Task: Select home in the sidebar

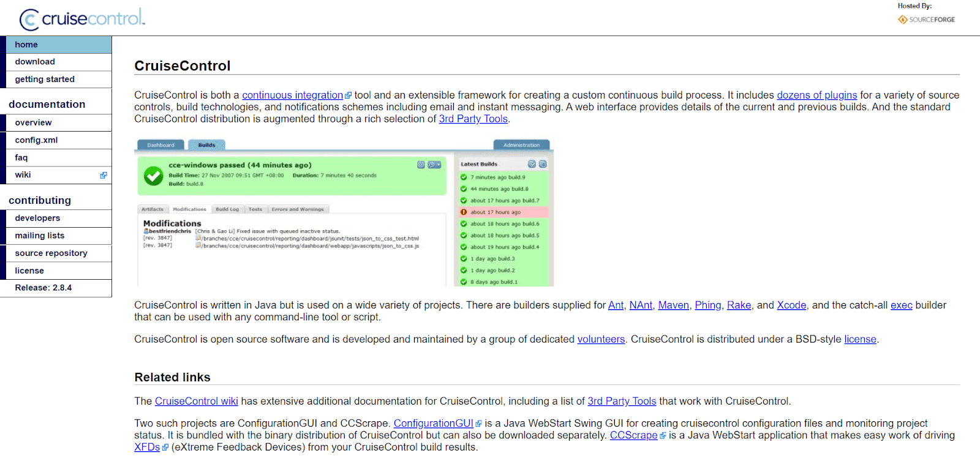Action: [26, 45]
